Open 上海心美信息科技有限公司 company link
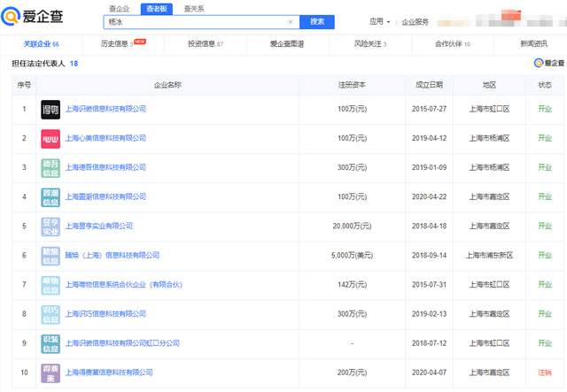This screenshot has height=392, width=567. coord(105,138)
